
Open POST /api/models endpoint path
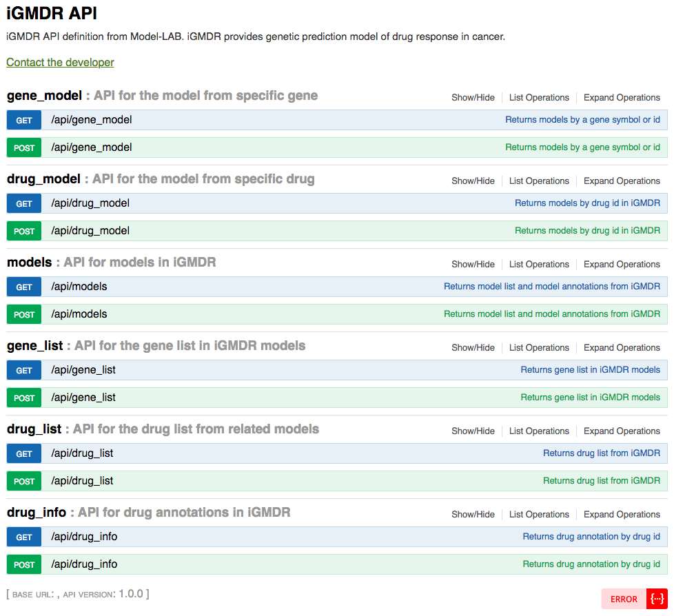[79, 314]
